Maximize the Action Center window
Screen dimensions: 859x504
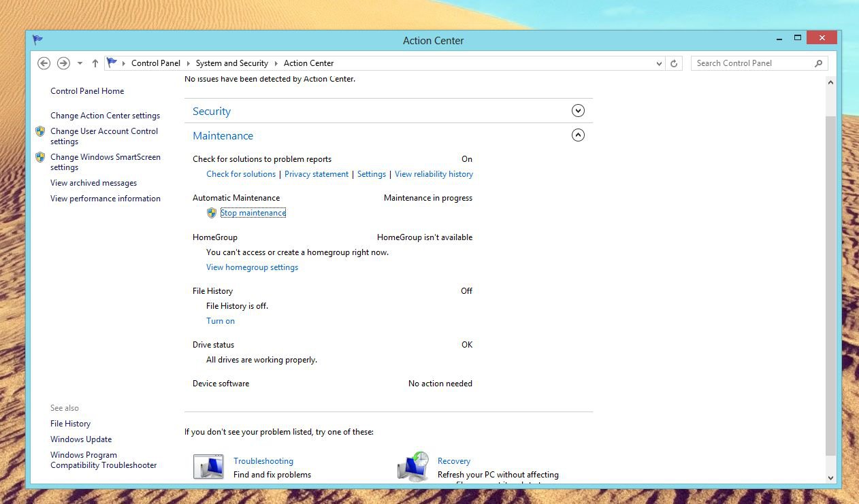coord(798,38)
